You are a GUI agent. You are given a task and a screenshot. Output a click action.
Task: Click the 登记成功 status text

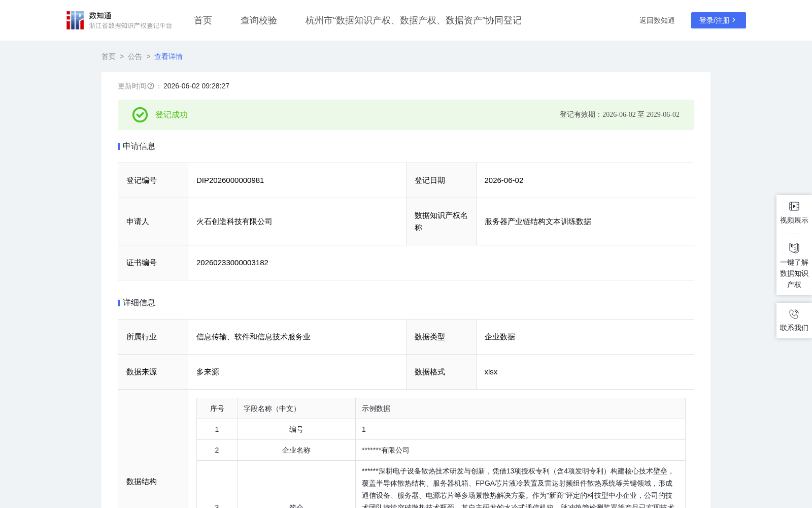tap(172, 115)
